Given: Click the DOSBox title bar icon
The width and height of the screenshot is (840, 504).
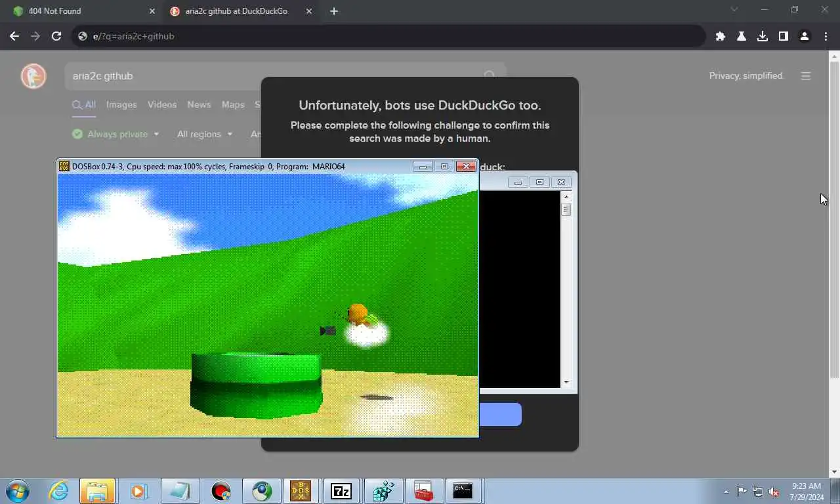Looking at the screenshot, I should [x=64, y=166].
